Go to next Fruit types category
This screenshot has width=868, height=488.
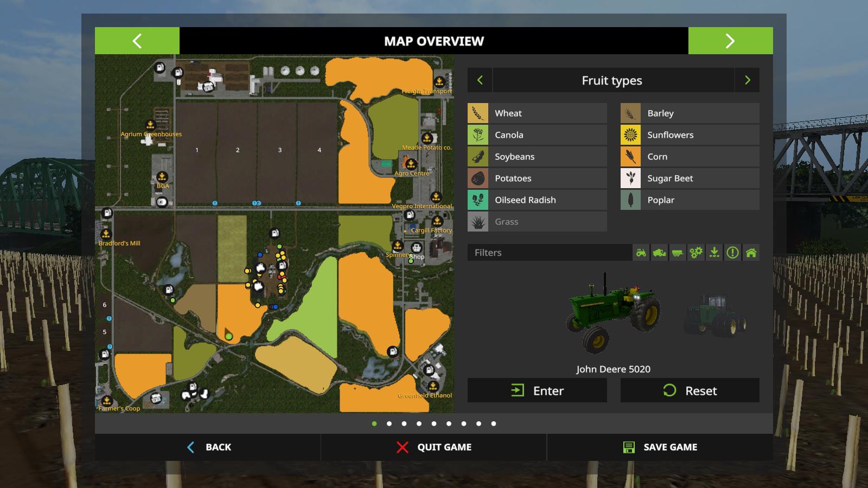click(747, 80)
